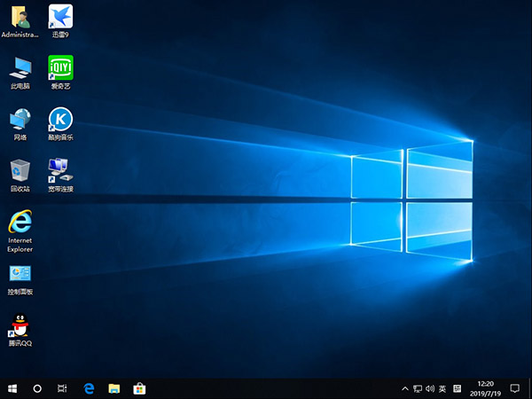
Task: Select the Internet Explorer desktop icon
Action: coord(20,231)
